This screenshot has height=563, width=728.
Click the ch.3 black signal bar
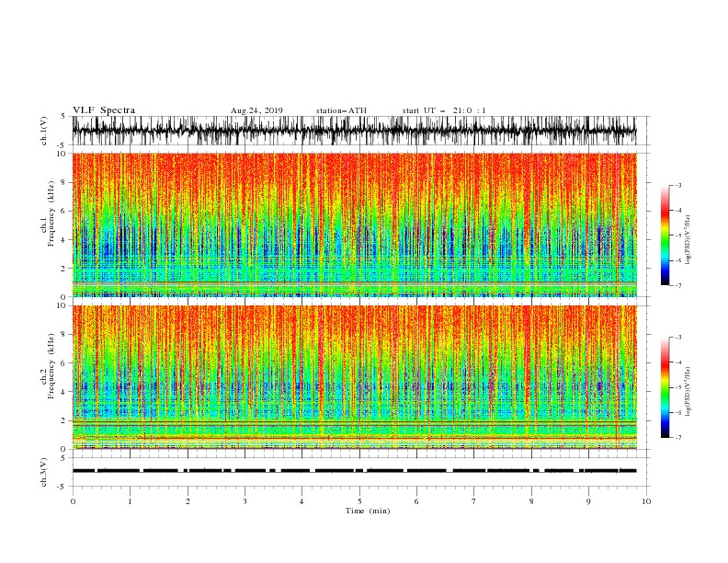354,471
